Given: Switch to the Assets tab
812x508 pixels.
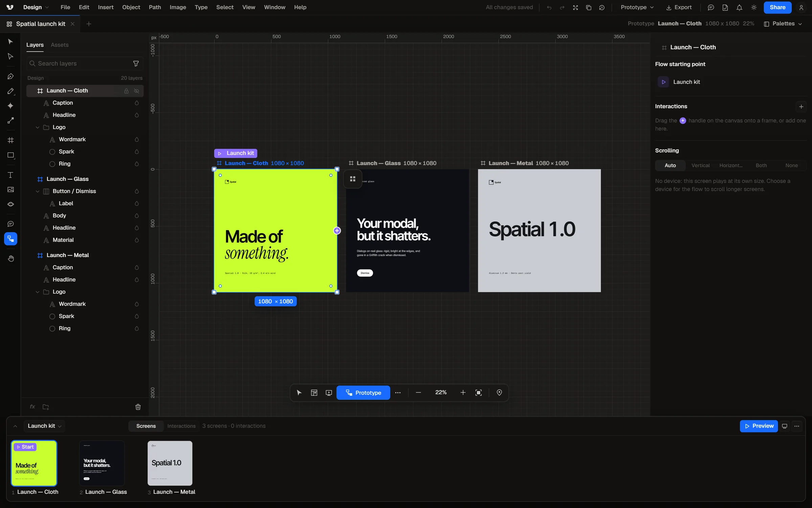Looking at the screenshot, I should (60, 45).
